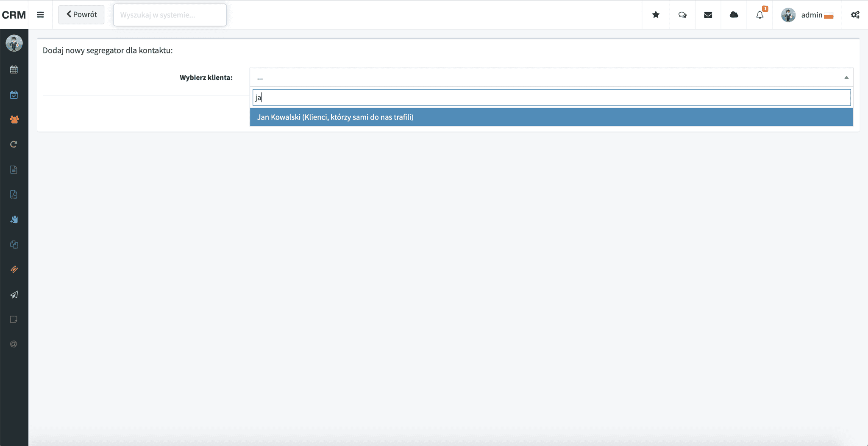Open favorites star icon
868x446 pixels.
(656, 15)
